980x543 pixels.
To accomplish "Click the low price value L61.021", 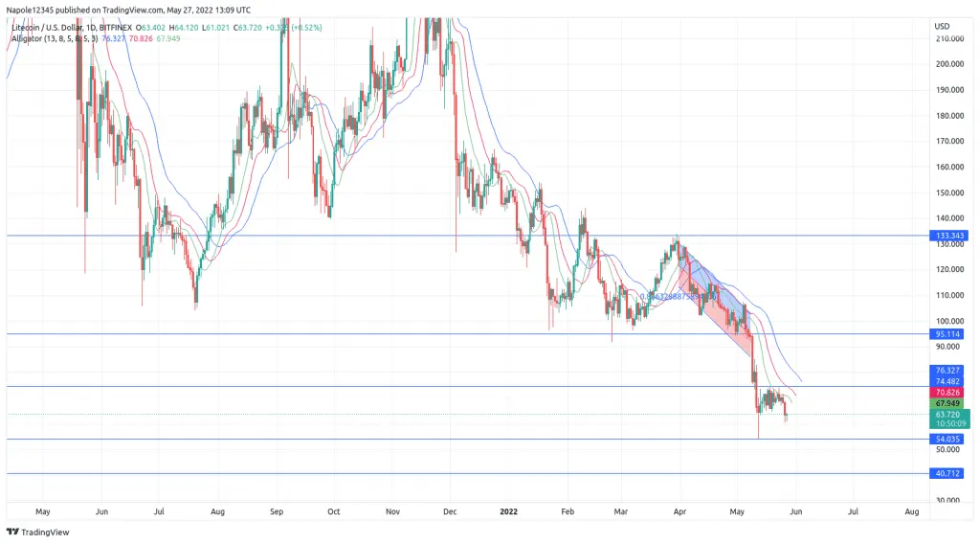I will coord(216,28).
